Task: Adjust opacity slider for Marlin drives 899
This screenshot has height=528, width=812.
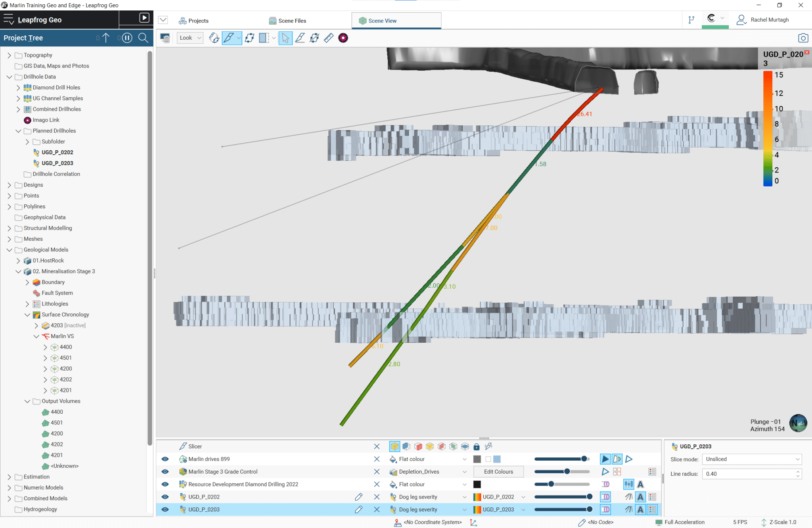Action: pyautogui.click(x=562, y=459)
